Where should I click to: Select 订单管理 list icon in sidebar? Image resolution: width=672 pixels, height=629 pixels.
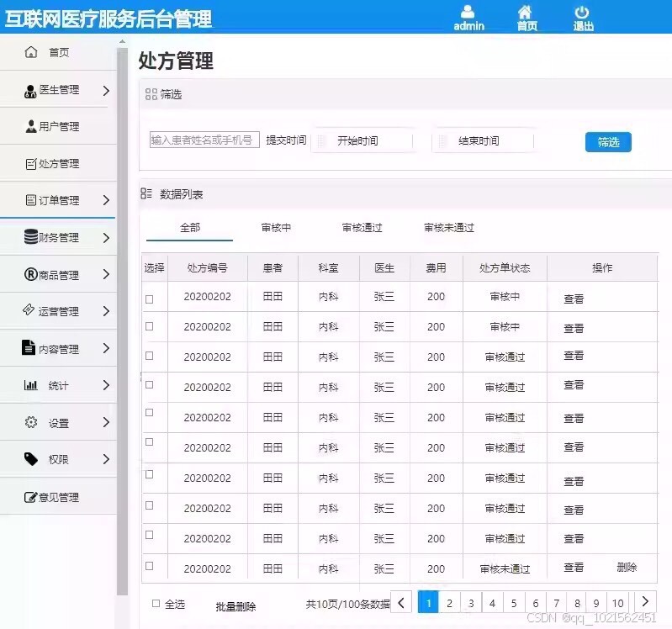click(31, 200)
